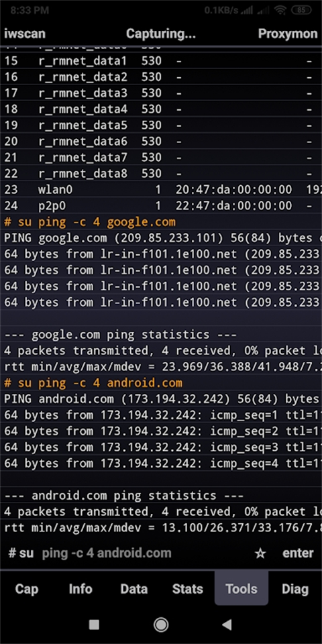The image size is (322, 644).
Task: Tap the Capturing... status title
Action: point(161,34)
